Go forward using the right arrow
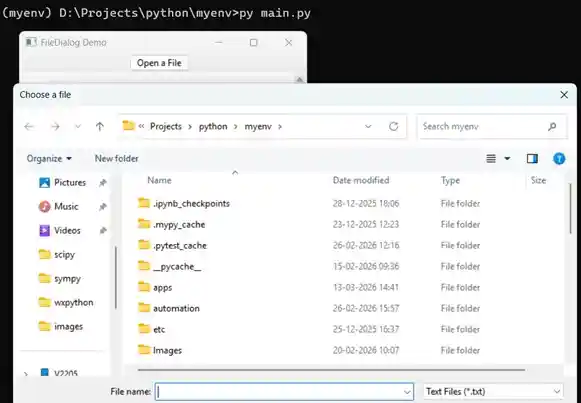The width and height of the screenshot is (581, 403). click(55, 127)
